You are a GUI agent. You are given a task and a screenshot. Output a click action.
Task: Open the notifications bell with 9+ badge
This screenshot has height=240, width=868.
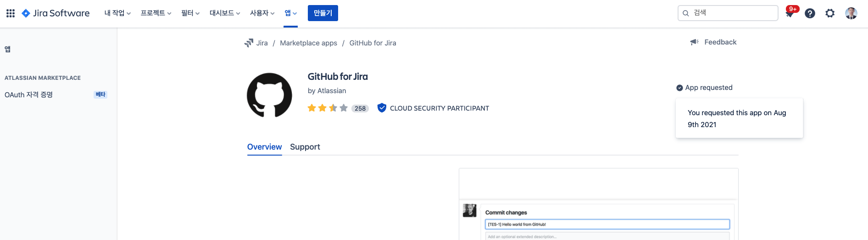coord(790,13)
